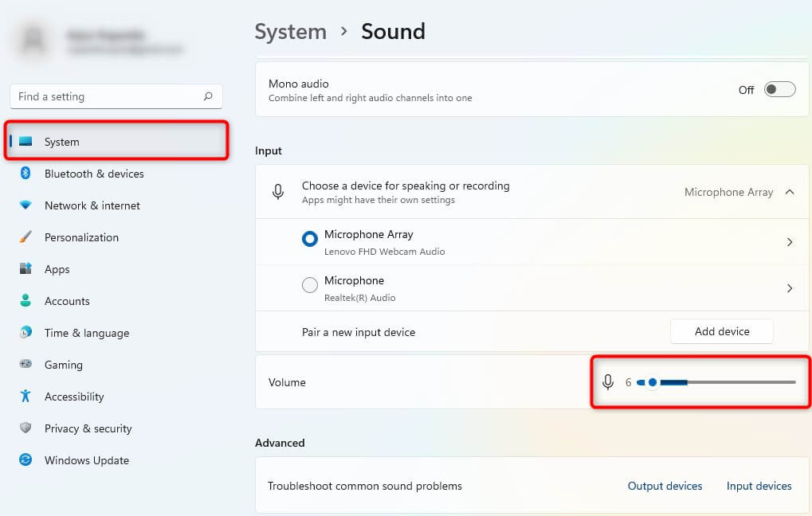The height and width of the screenshot is (516, 812).
Task: Click the Accounts person icon
Action: tap(25, 301)
